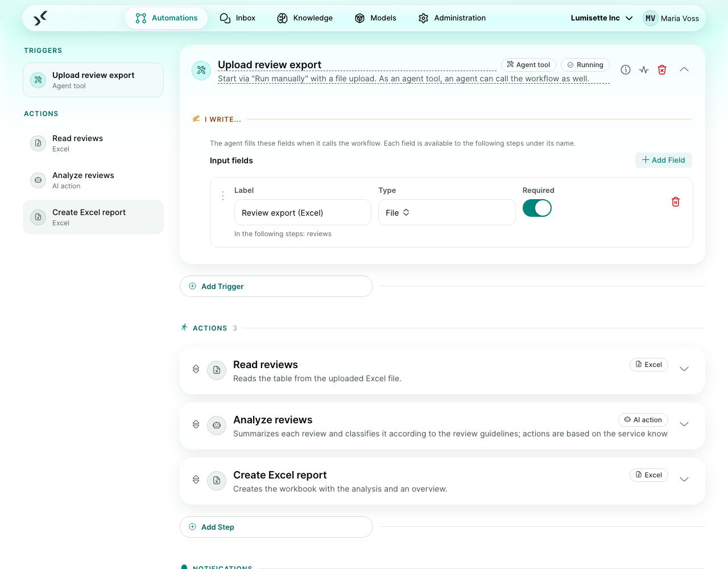Select Create Excel report in the sidebar
The height and width of the screenshot is (569, 728).
coord(93,217)
